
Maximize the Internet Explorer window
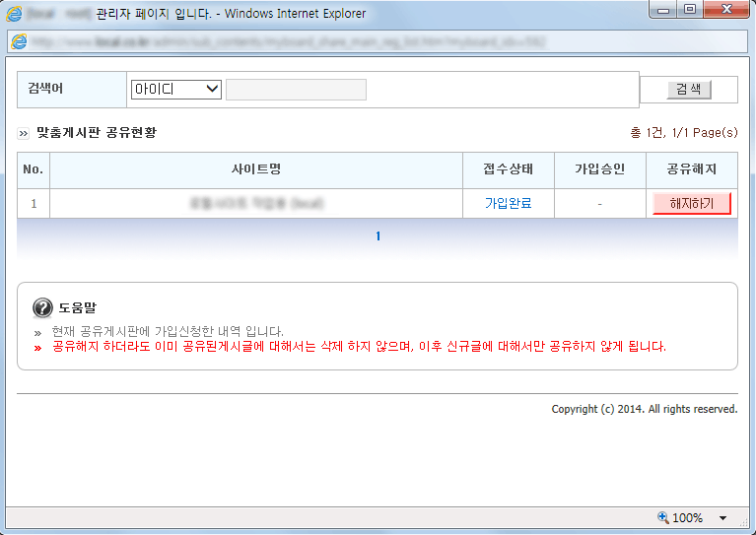tap(690, 9)
